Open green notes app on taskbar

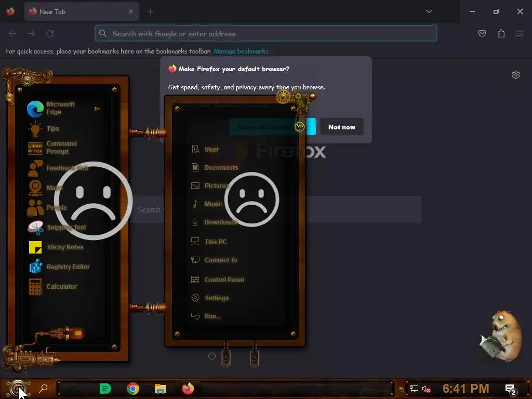pos(105,389)
